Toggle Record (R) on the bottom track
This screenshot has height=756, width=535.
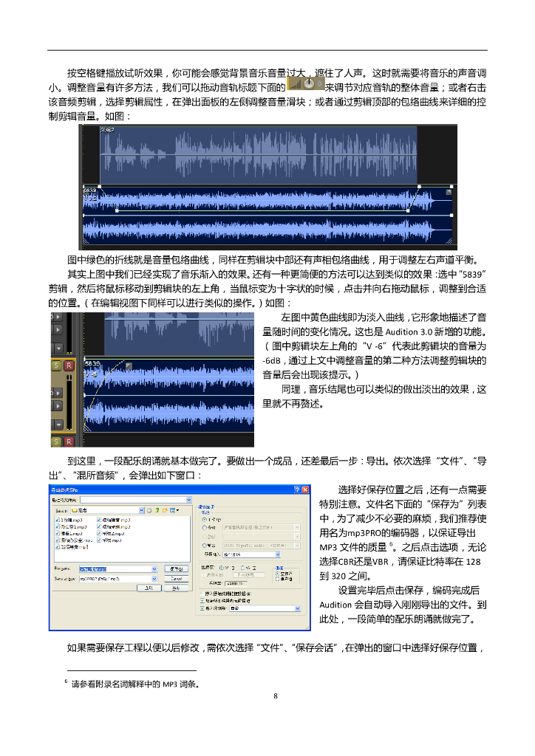coord(69,441)
